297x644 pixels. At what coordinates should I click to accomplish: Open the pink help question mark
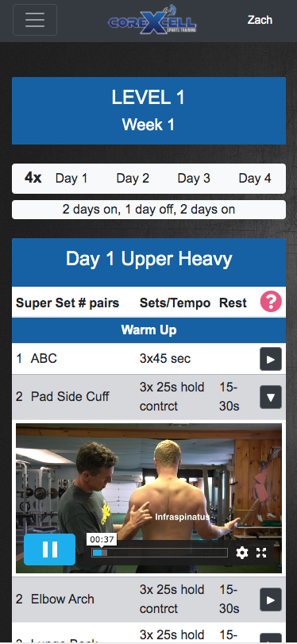click(x=271, y=302)
